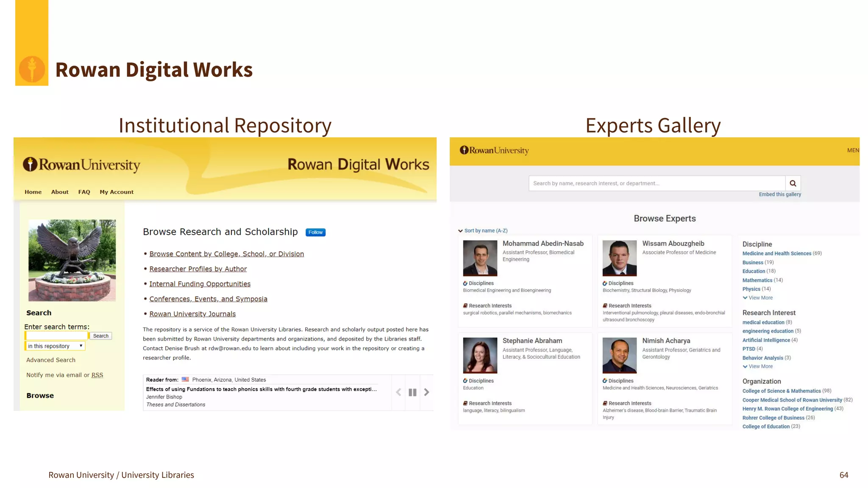This screenshot has height=488, width=868.
Task: Click Research Interests icon on Nimish Acharya card
Action: (x=605, y=403)
